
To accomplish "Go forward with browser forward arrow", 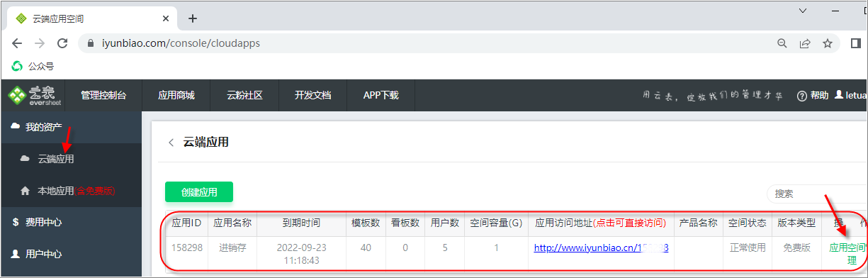I will click(40, 43).
